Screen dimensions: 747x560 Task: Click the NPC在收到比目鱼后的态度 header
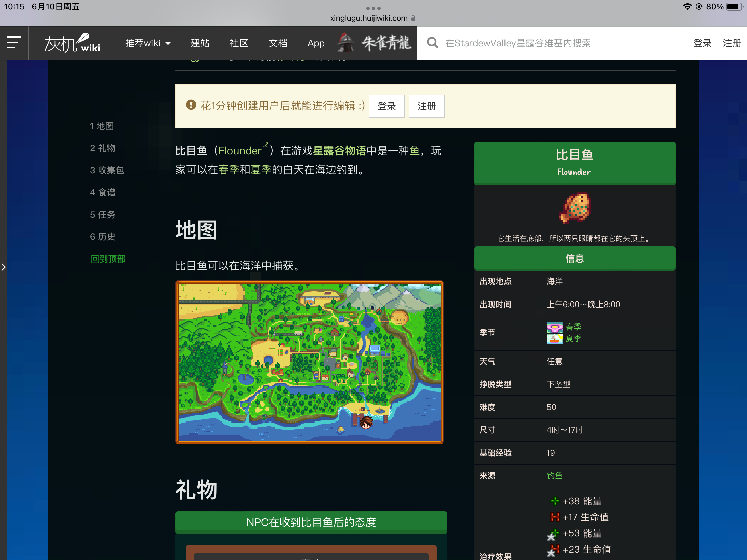(311, 522)
